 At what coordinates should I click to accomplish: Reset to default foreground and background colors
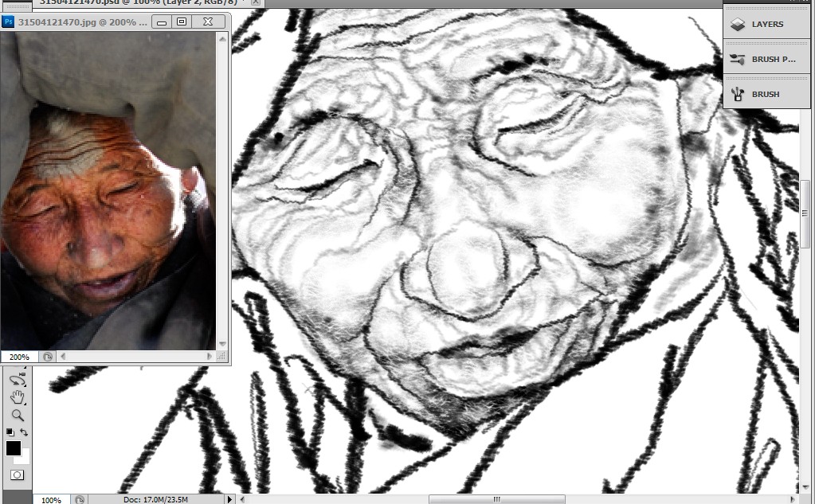click(10, 432)
